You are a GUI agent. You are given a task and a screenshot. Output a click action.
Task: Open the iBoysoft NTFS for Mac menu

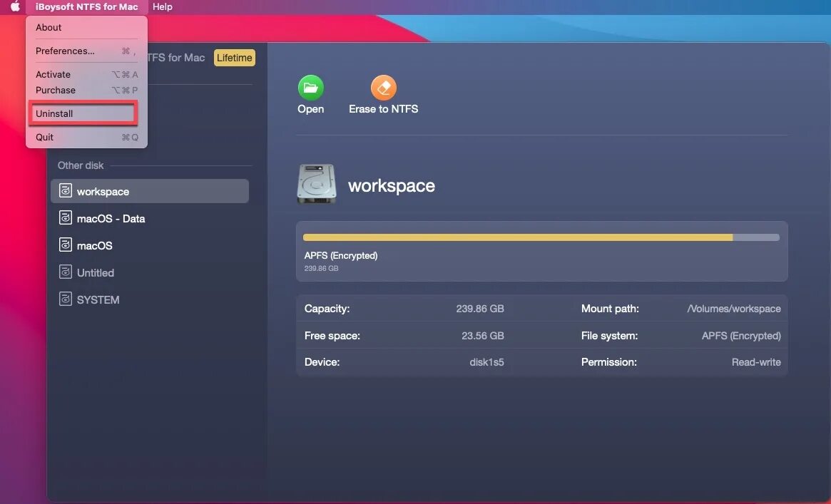pyautogui.click(x=86, y=7)
